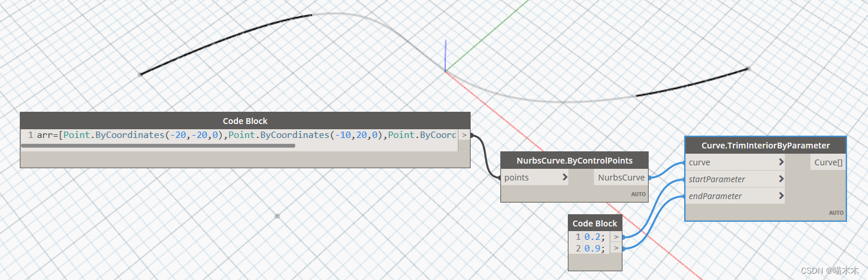Viewport: 868px width, 280px height.
Task: Click chevron next to endParameter input
Action: coord(781,196)
